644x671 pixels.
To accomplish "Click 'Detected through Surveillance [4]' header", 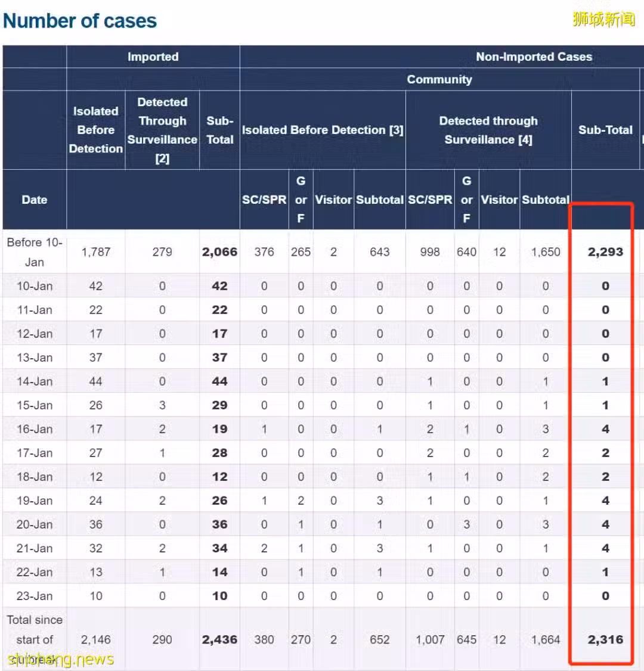I will point(488,130).
